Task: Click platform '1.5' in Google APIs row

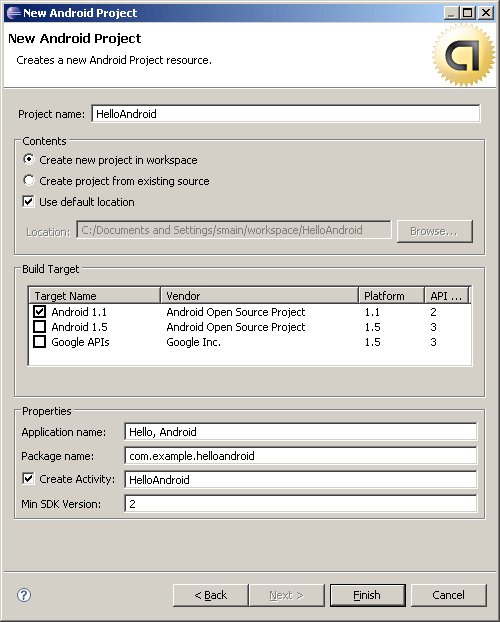Action: 373,342
